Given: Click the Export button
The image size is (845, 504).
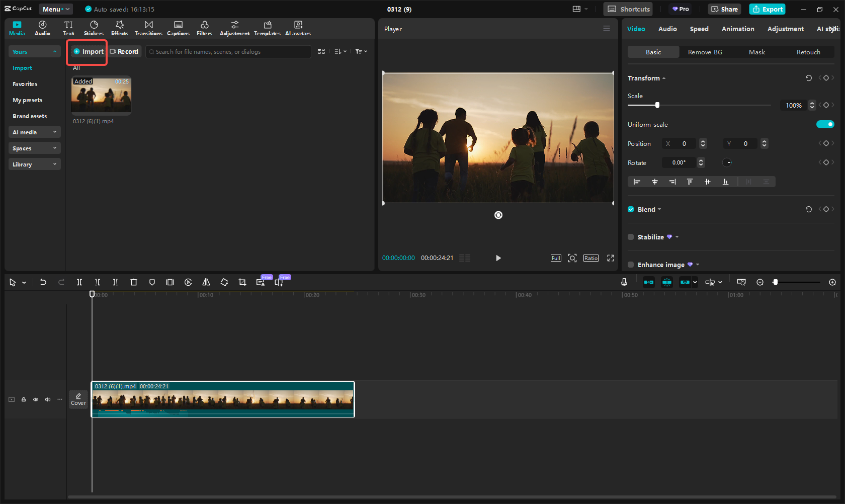Looking at the screenshot, I should [767, 9].
